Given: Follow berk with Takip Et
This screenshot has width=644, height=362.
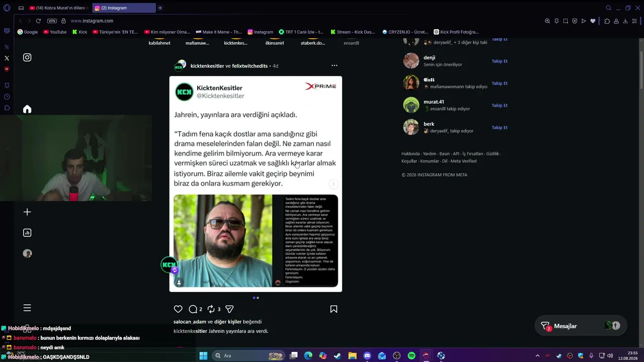Looking at the screenshot, I should pyautogui.click(x=500, y=128).
